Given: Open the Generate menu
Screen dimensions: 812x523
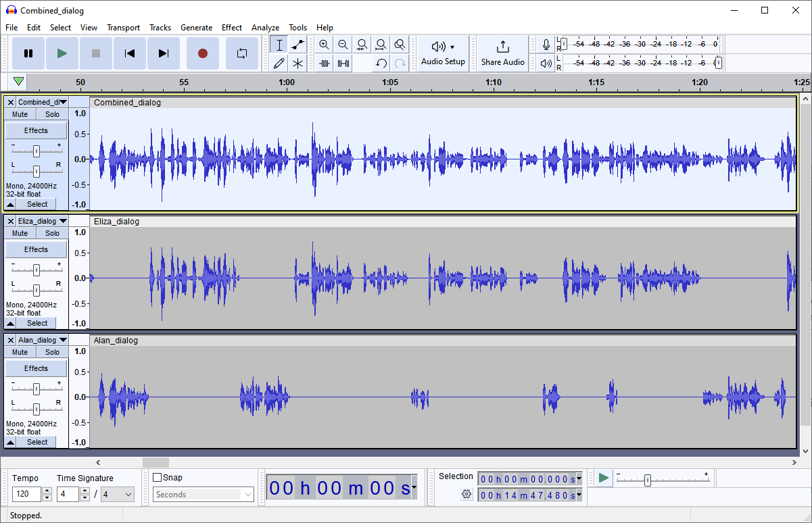Looking at the screenshot, I should click(x=196, y=28).
